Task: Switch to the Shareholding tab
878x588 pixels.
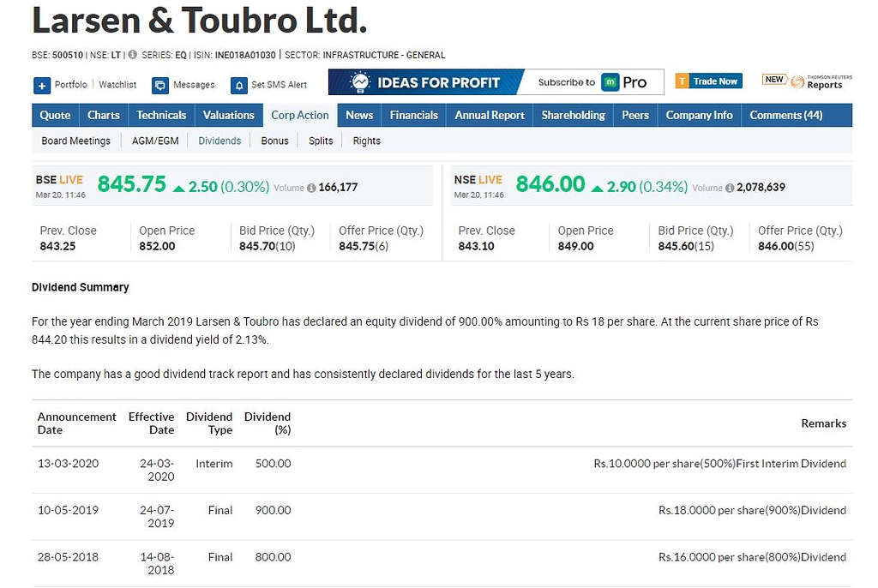Action: [x=573, y=115]
